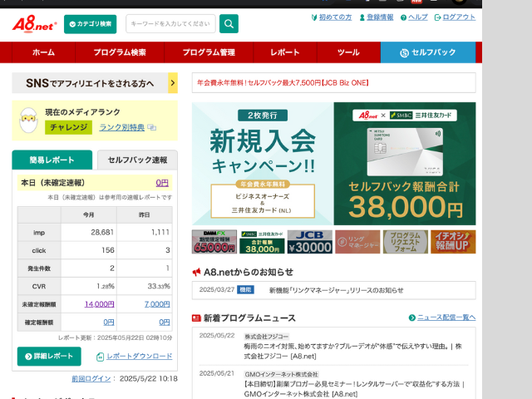Open the 株式会社フジコー news article

[352, 351]
